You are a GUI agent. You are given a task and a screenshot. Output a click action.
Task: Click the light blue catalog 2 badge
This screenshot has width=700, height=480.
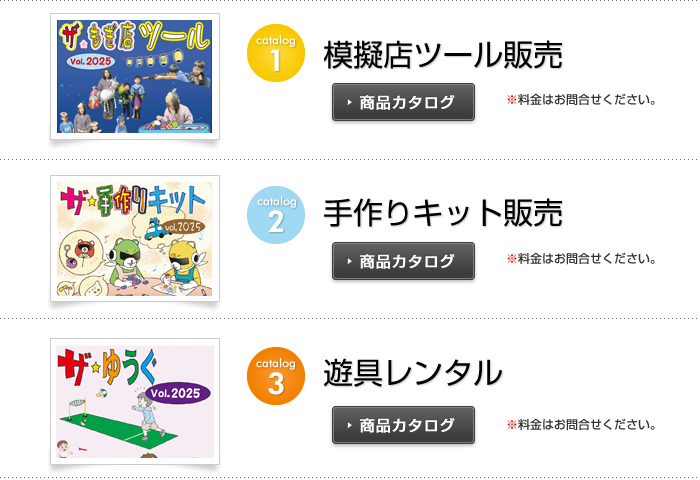click(x=275, y=215)
